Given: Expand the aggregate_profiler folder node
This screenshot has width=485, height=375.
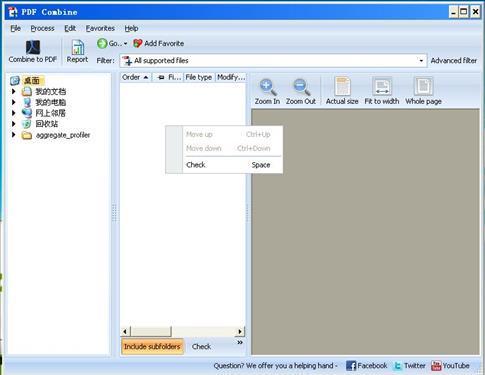Looking at the screenshot, I should click(x=13, y=135).
